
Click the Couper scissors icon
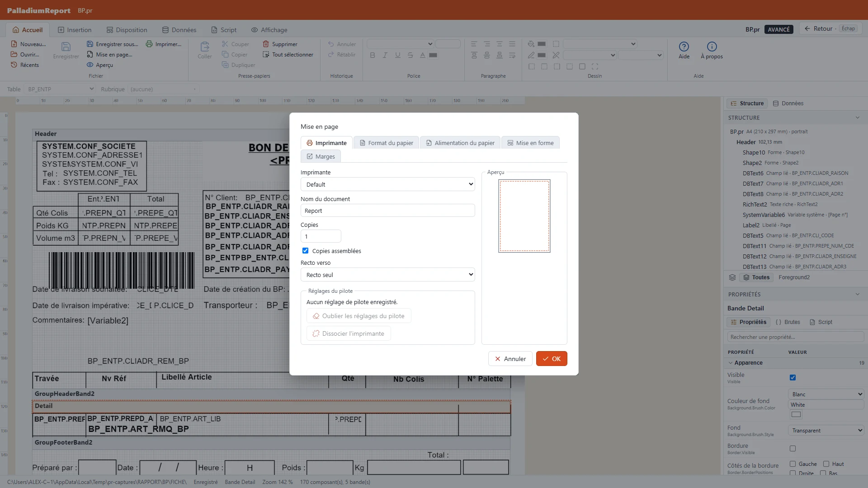(225, 44)
